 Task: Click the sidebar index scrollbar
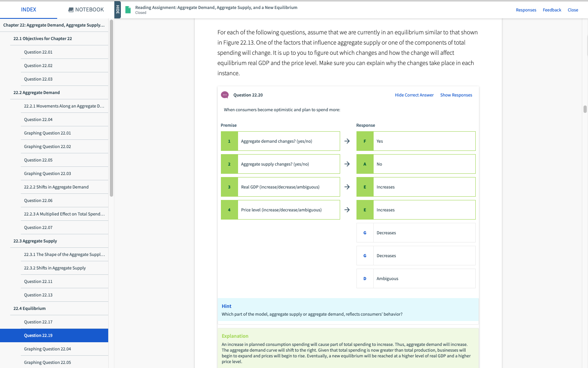click(x=111, y=108)
